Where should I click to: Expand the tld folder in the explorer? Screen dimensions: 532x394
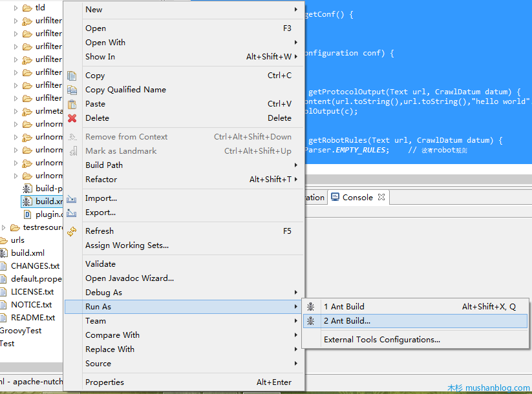[x=17, y=7]
